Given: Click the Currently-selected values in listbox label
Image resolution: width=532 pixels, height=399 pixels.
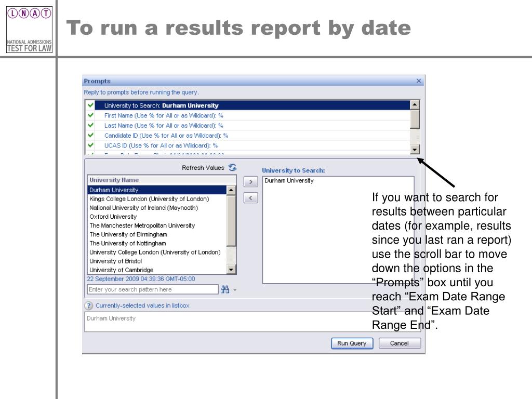Looking at the screenshot, I should (142, 305).
